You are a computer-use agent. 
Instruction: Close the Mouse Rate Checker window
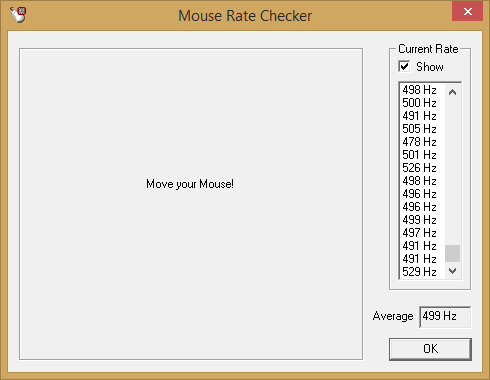tap(467, 12)
